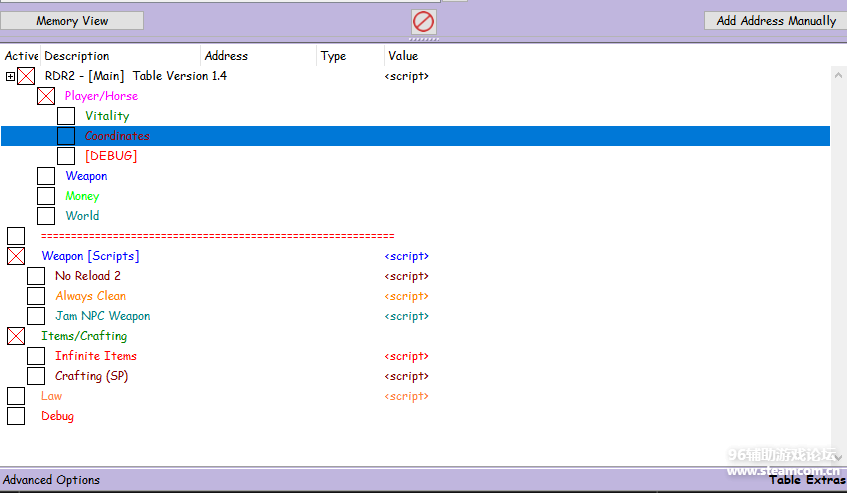Click scrollbar up arrow of address list
Screen dimensions: 847x493
[838, 75]
